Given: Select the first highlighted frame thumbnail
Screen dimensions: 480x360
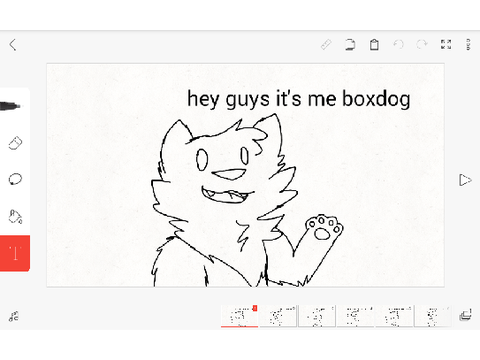Looking at the screenshot, I should click(x=239, y=316).
